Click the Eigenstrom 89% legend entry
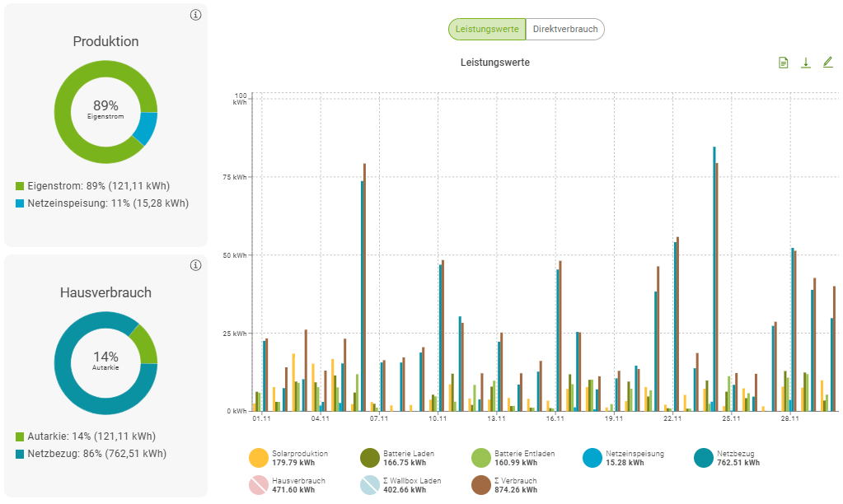 97,186
